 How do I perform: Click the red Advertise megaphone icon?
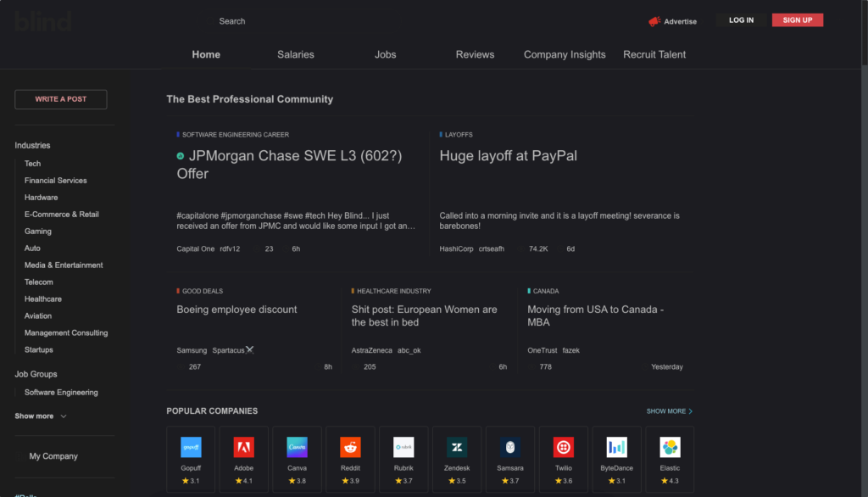654,21
